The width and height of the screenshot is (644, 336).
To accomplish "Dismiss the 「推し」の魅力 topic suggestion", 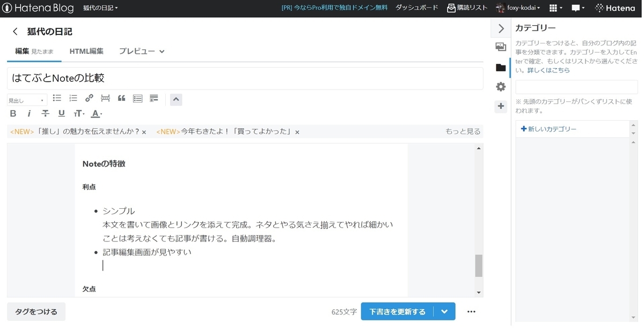I will [144, 132].
